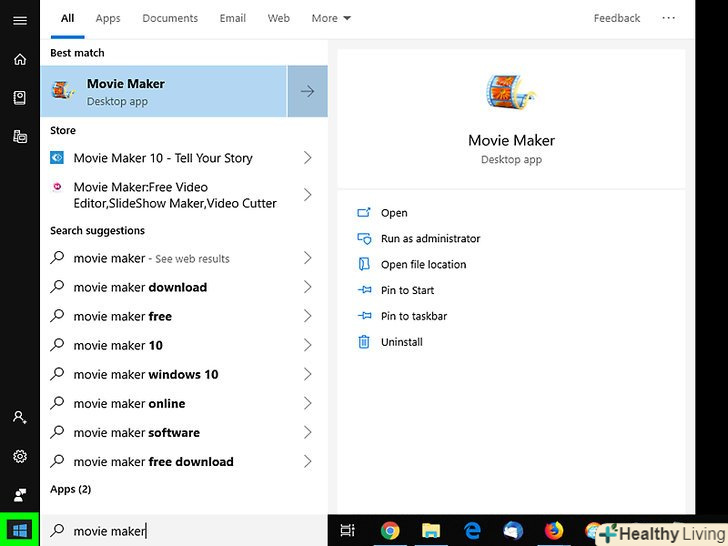Click the Task View taskbar icon
This screenshot has height=546, width=728.
348,531
